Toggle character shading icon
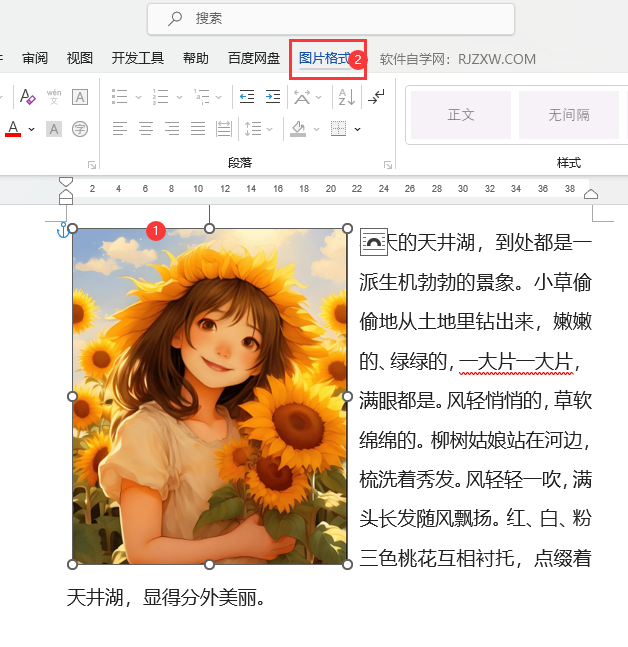The image size is (628, 647). click(54, 129)
